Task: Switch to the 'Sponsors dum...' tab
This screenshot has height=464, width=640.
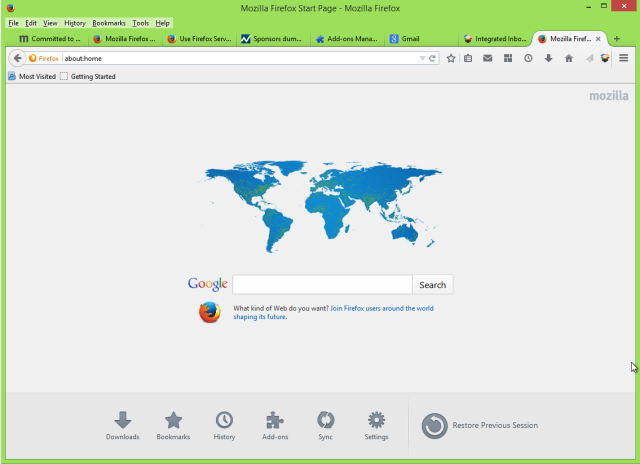Action: point(273,39)
